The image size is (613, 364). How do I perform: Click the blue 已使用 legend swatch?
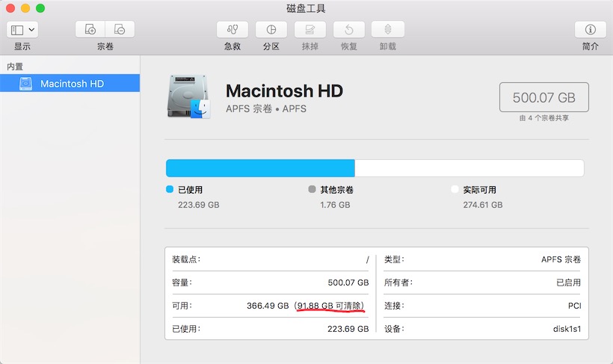170,190
